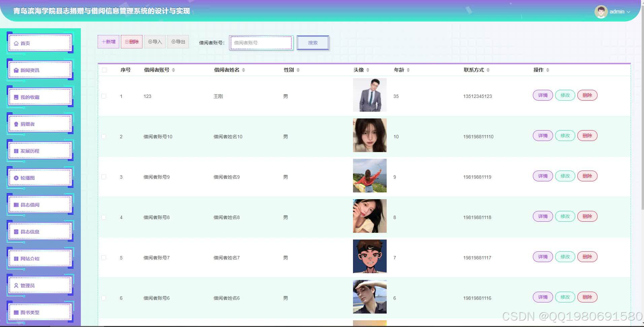Sort by 联系方式 column arrows

coord(488,70)
